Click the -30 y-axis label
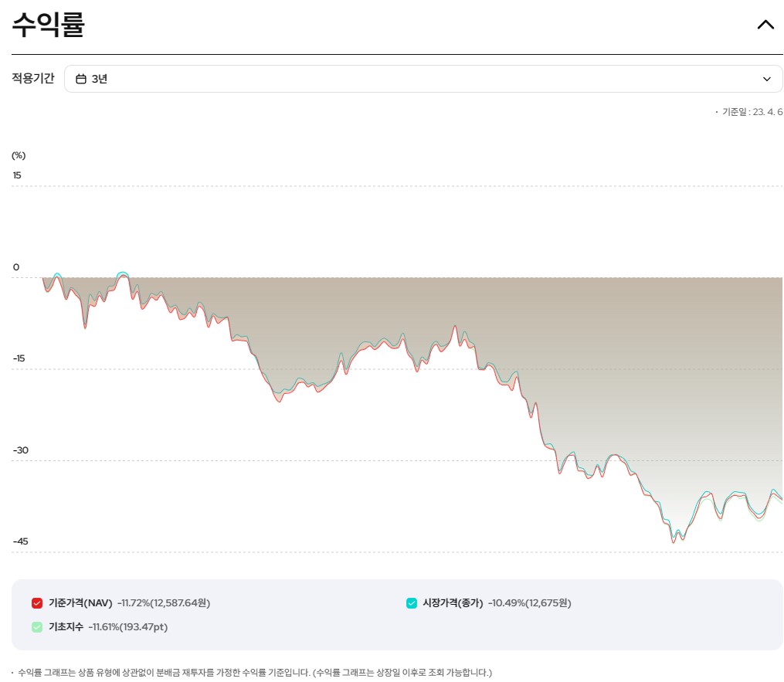Viewport: 784px width, 682px height. point(21,450)
